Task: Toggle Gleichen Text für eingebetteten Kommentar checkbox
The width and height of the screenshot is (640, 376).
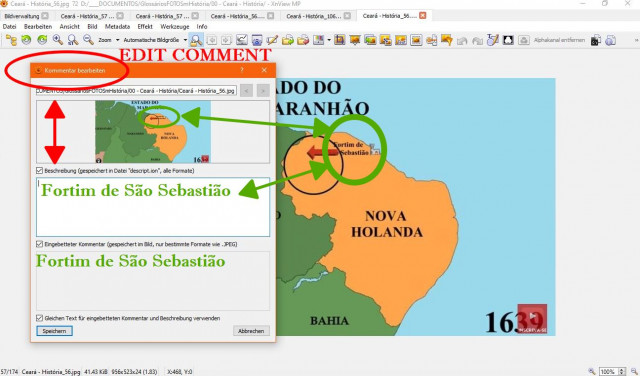Action: coord(40,318)
